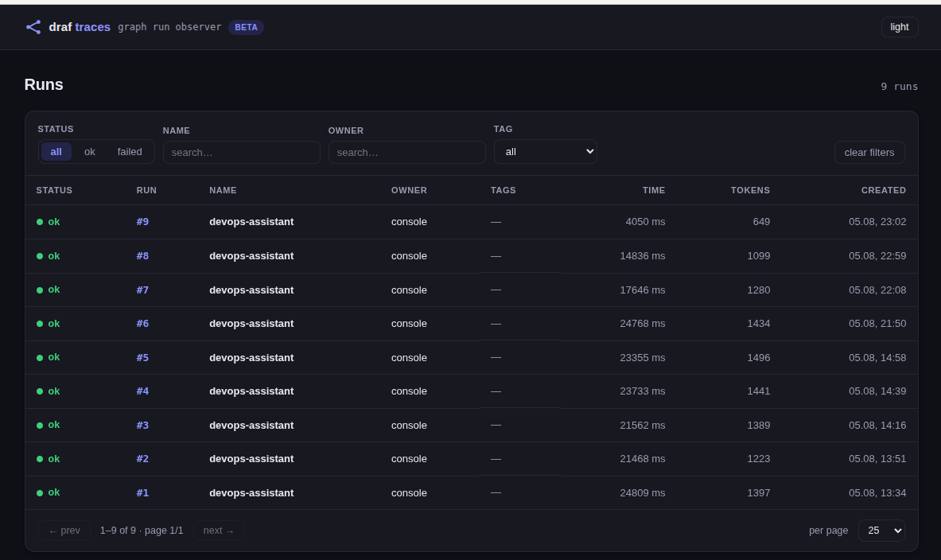Select the 'all' status filter
941x560 pixels.
pyautogui.click(x=56, y=152)
